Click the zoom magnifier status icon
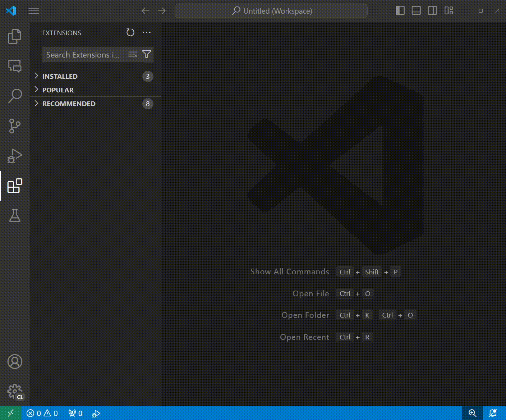 tap(473, 413)
